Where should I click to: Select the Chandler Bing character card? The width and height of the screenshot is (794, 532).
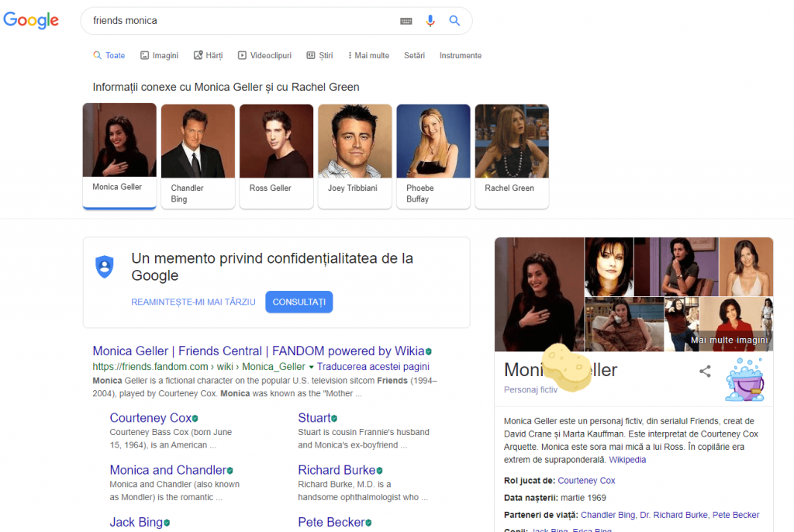(x=198, y=156)
